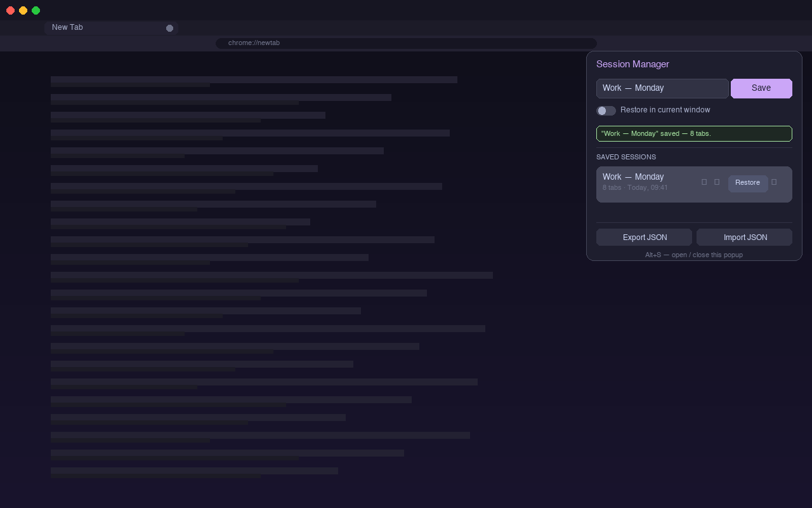Restore the 'Work — Monday' session
Screen dimensions: 812x508
click(748, 183)
